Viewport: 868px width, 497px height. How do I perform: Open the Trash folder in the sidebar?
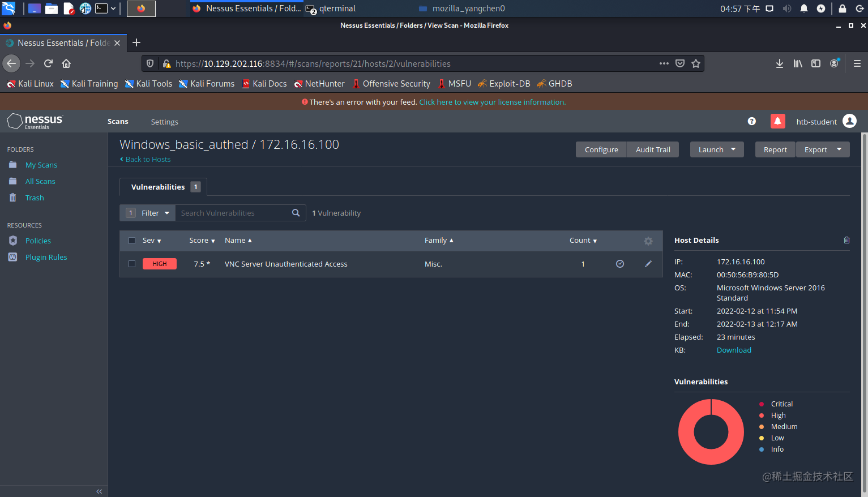(x=34, y=198)
